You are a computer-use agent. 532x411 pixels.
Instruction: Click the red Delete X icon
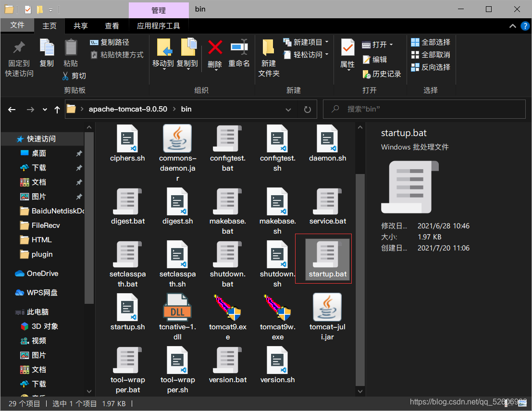(215, 48)
